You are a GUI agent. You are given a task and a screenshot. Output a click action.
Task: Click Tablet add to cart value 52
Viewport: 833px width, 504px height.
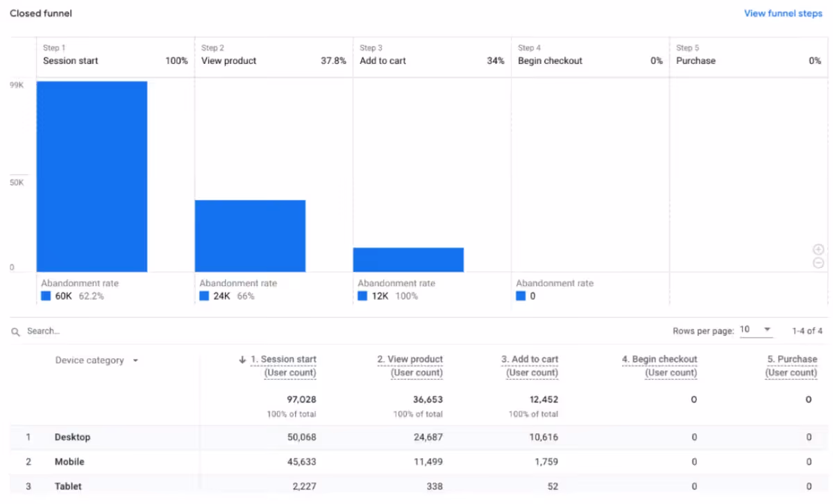(x=553, y=487)
